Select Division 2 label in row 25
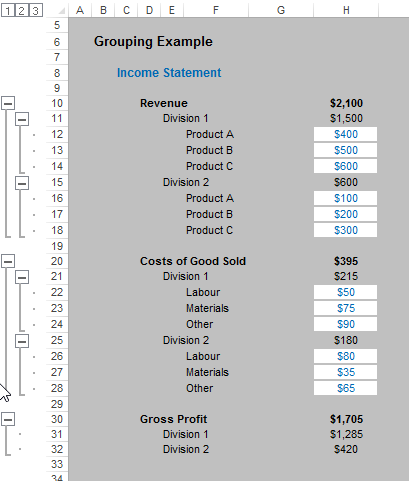 tap(186, 340)
